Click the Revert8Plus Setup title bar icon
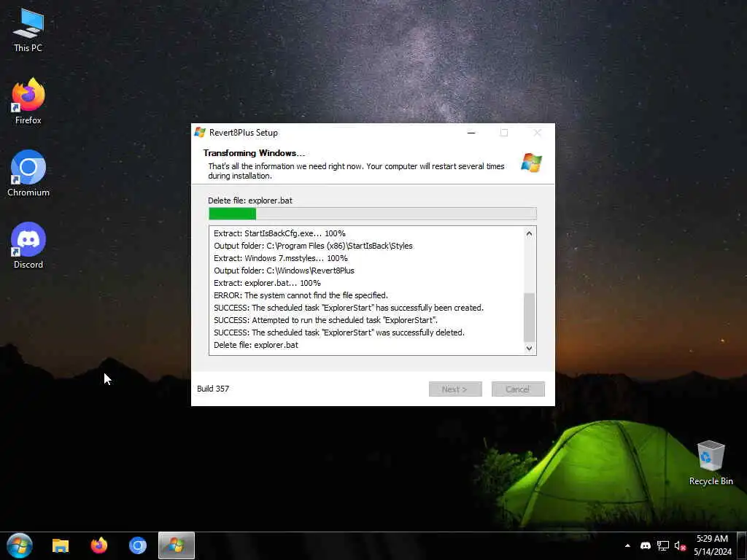The width and height of the screenshot is (747, 560). (200, 133)
